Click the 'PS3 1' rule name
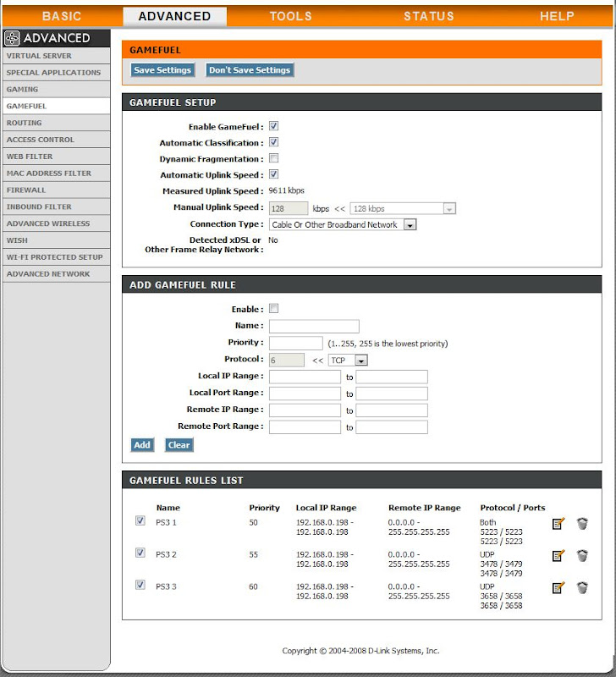This screenshot has height=677, width=616. pos(166,522)
